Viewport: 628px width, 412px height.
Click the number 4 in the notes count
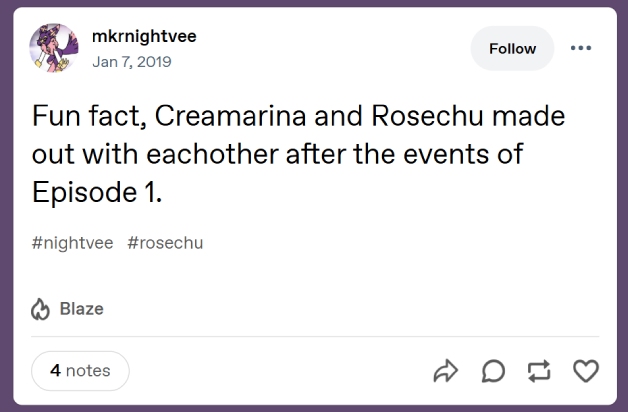[x=56, y=371]
